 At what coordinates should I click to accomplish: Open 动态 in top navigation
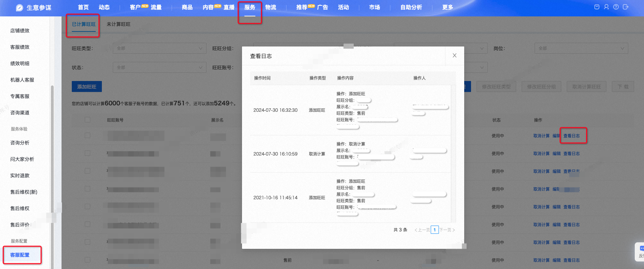[104, 7]
